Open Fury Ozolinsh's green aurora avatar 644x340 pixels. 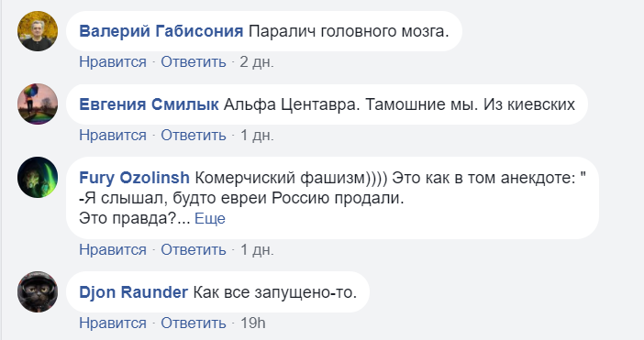coord(38,177)
